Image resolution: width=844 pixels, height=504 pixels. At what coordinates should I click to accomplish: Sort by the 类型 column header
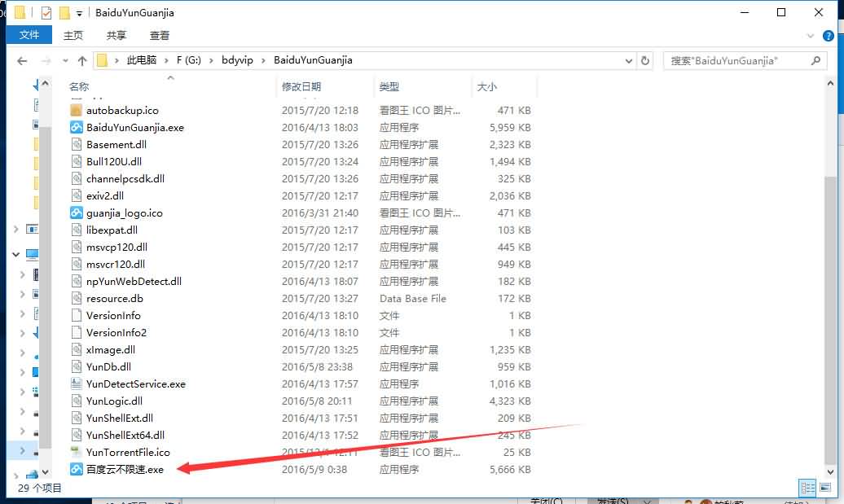(389, 86)
